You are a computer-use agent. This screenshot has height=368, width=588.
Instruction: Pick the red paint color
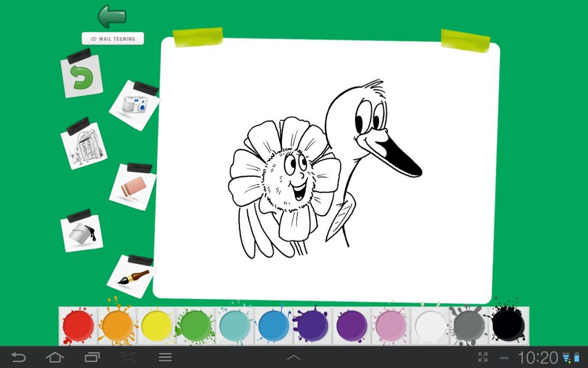click(78, 326)
